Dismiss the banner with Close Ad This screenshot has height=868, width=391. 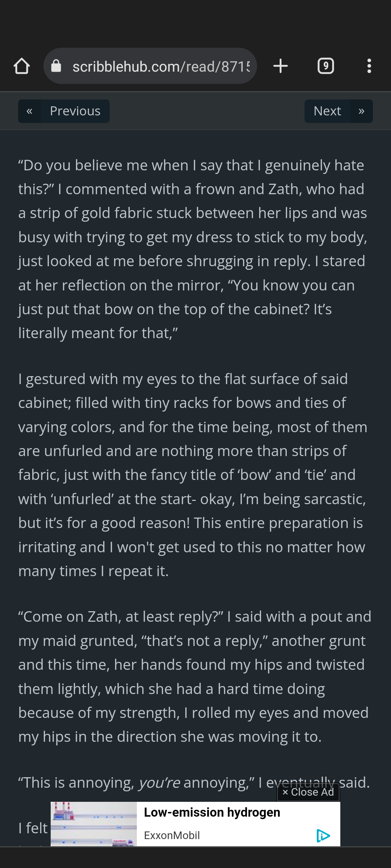click(308, 792)
